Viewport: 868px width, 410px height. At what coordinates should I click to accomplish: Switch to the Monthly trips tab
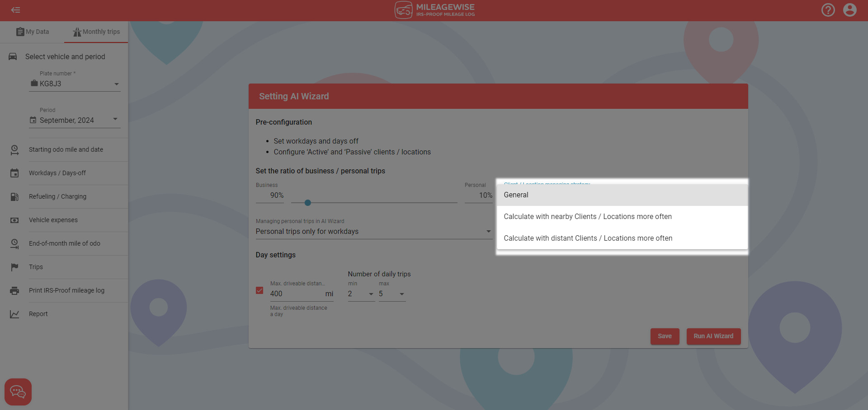click(x=96, y=32)
